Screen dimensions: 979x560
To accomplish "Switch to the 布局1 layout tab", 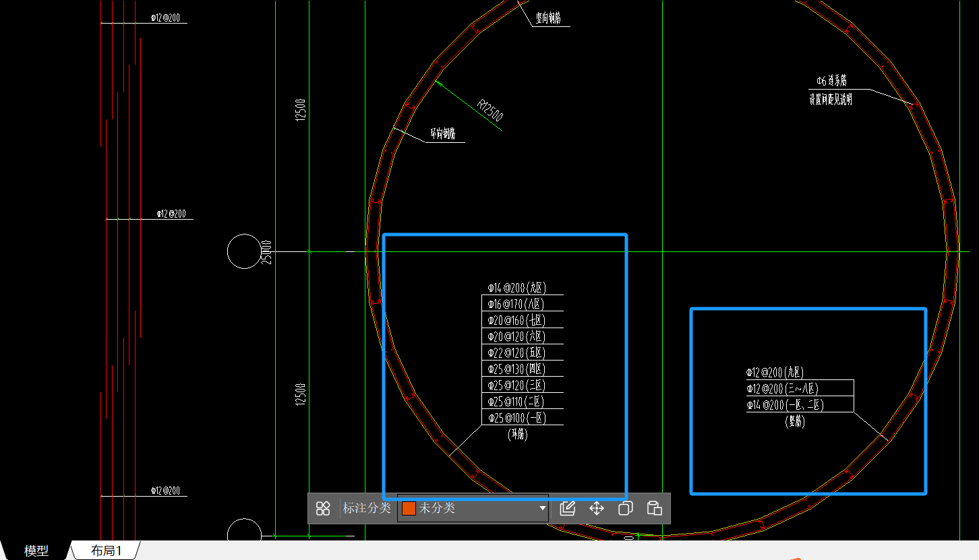I will coord(107,551).
